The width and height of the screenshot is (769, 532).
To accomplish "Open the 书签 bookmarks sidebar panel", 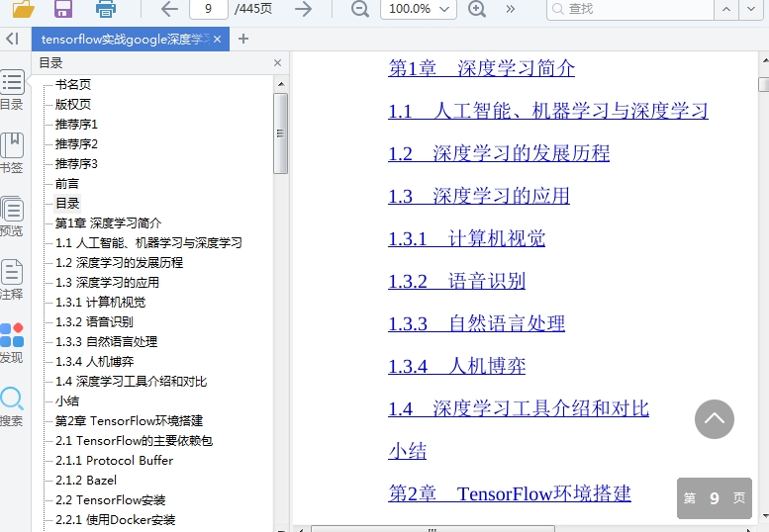I will pos(12,153).
